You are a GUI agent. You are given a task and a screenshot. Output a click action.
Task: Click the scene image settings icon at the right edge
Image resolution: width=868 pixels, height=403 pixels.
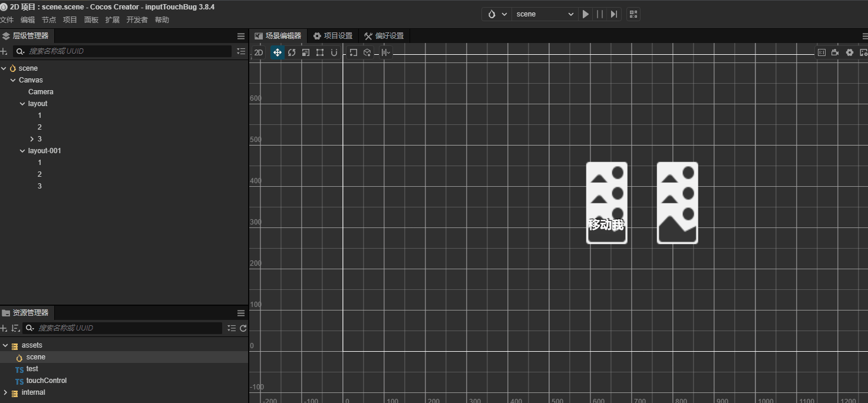coord(863,52)
